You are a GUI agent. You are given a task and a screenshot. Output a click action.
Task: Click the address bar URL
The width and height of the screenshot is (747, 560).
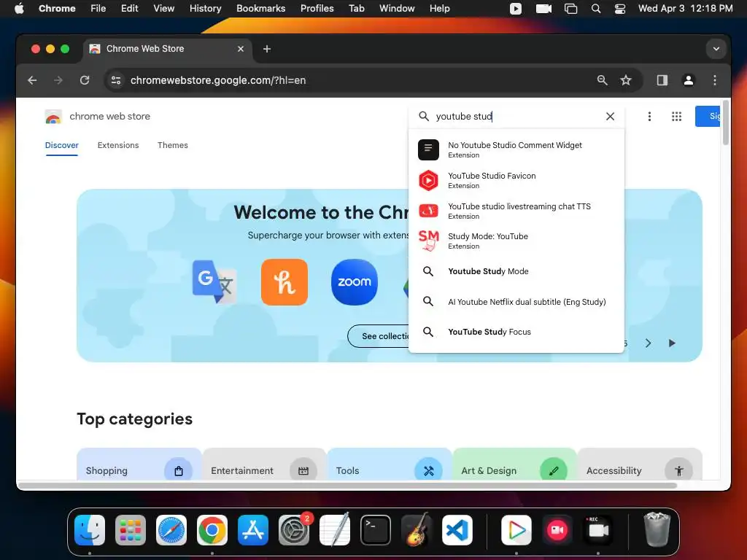218,80
